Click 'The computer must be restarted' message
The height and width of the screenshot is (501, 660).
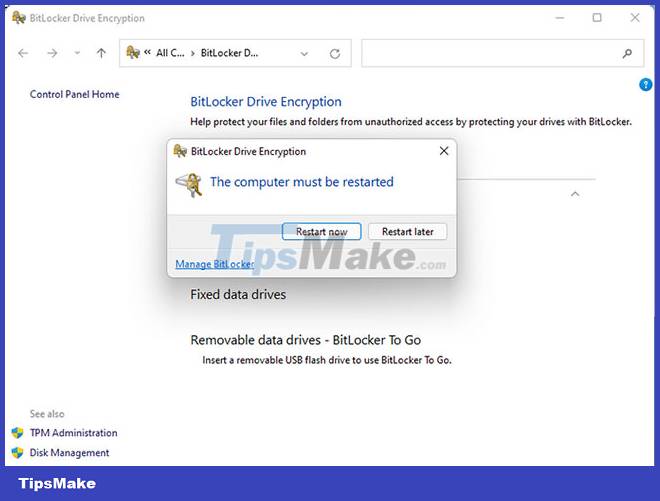(302, 182)
